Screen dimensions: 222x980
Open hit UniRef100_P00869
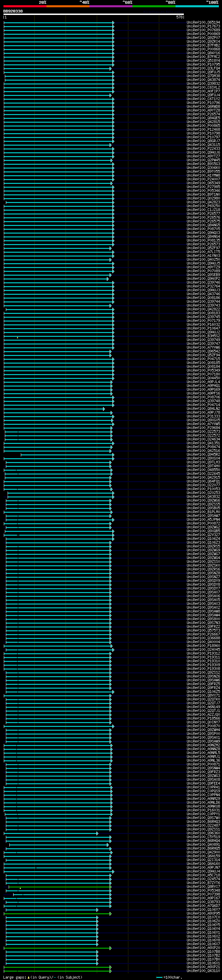(x=203, y=34)
